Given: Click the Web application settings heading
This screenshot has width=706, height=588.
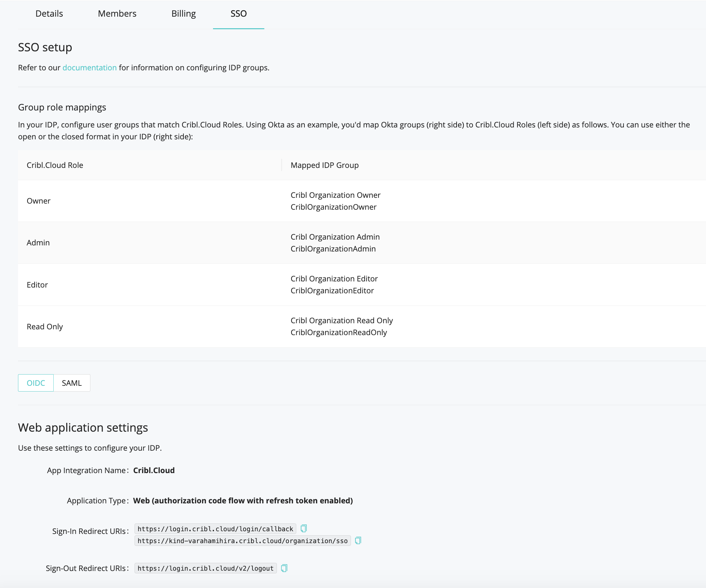Looking at the screenshot, I should pyautogui.click(x=83, y=427).
